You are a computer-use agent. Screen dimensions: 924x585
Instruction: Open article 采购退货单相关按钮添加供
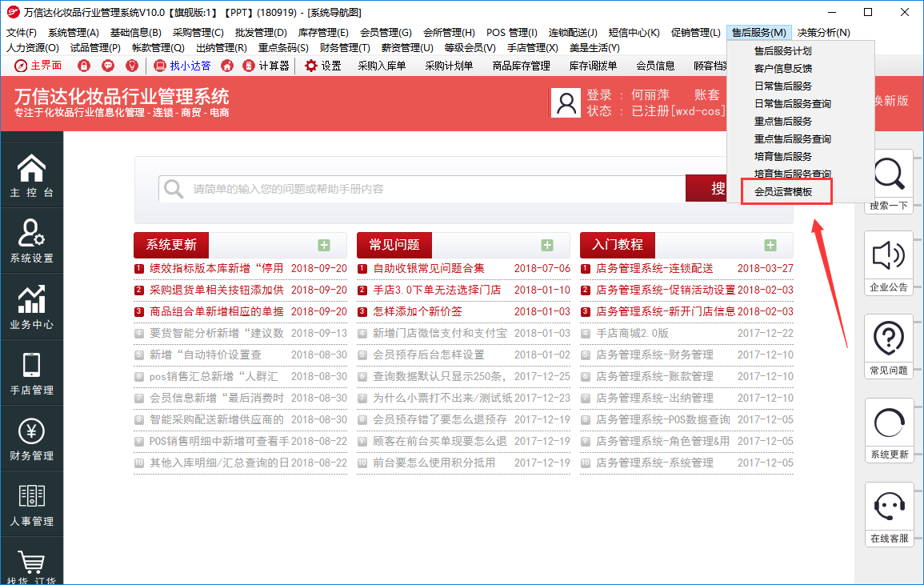click(216, 290)
